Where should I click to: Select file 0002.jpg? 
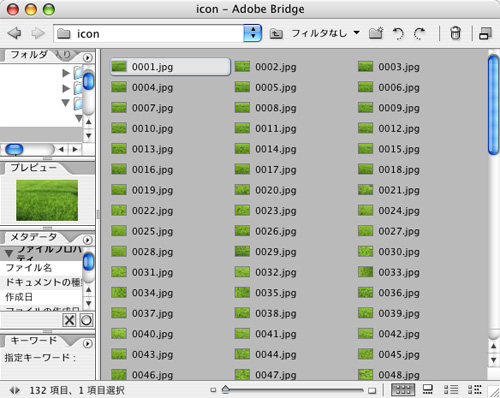pos(266,67)
